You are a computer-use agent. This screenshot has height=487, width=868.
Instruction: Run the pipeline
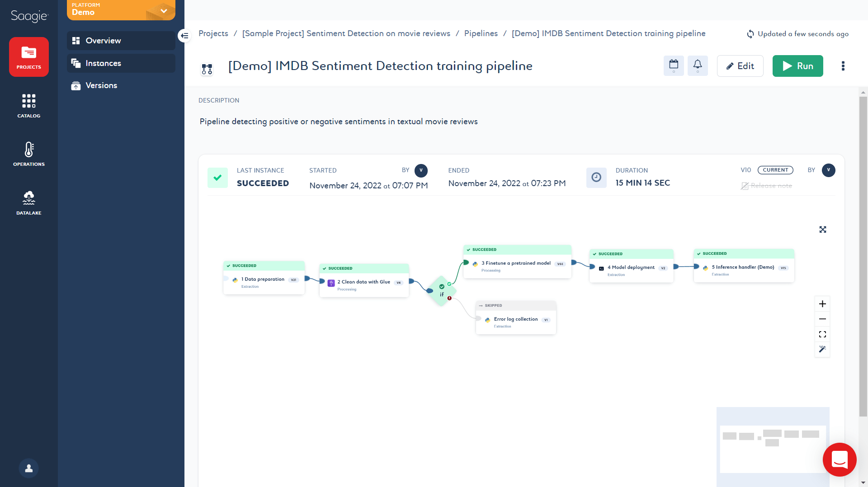pos(797,66)
